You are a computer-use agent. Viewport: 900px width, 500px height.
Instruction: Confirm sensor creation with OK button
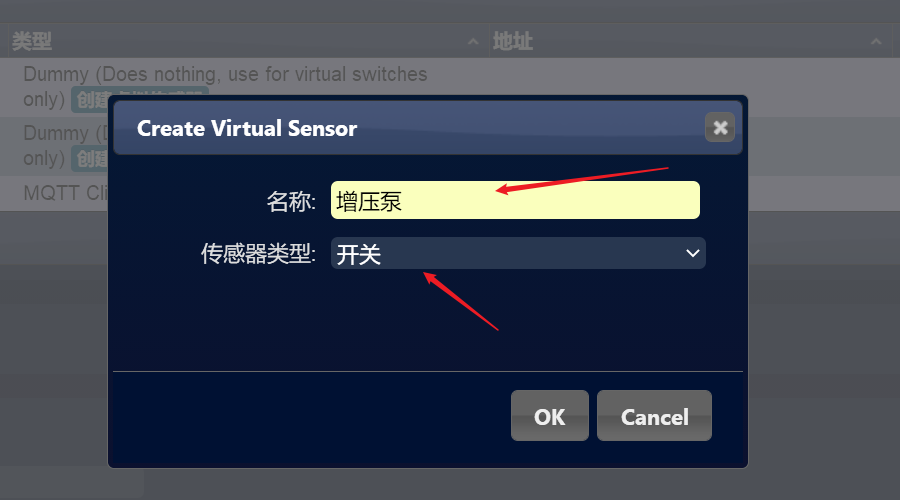(549, 416)
